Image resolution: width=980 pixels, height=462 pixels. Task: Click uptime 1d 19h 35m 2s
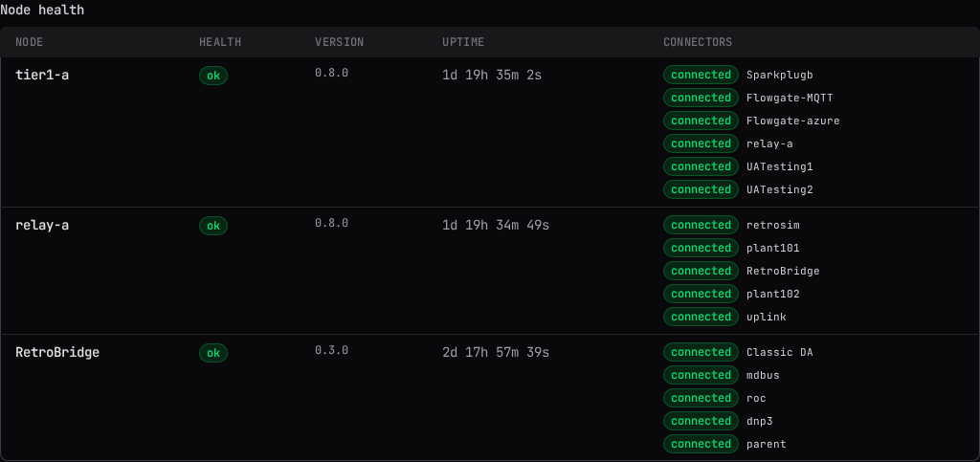(x=492, y=76)
